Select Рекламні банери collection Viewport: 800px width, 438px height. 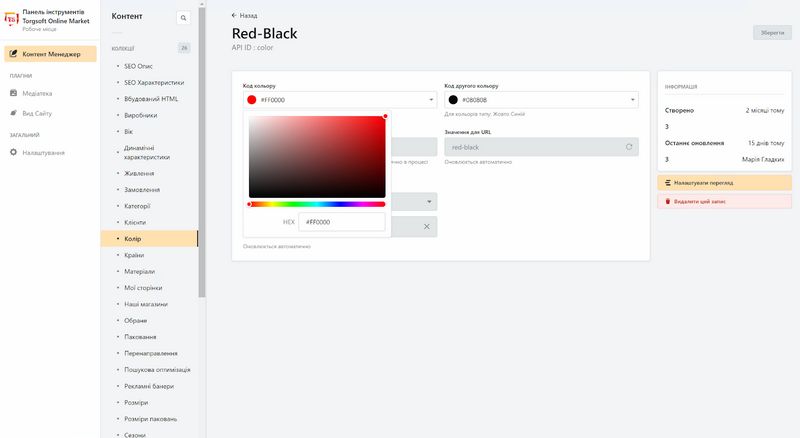point(149,386)
